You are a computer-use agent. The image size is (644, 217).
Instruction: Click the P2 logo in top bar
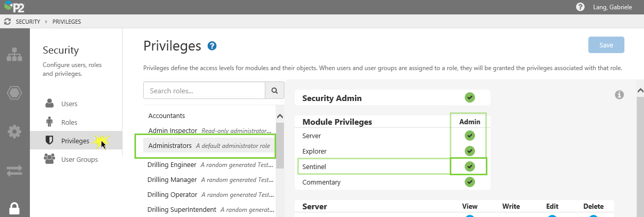13,7
